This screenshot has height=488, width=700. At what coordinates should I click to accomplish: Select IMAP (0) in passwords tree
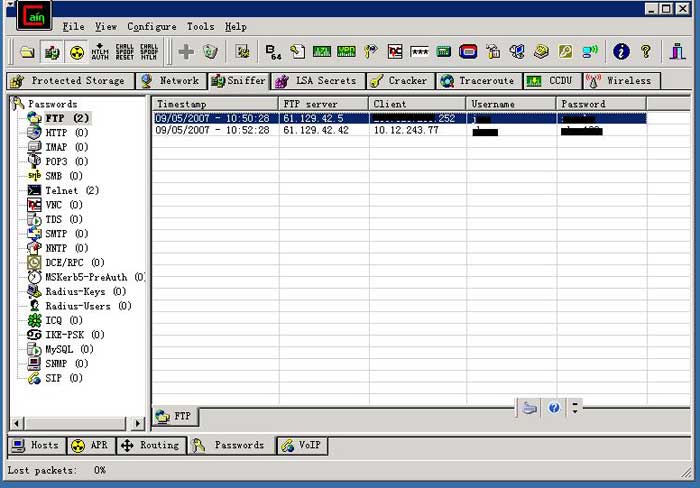point(67,147)
